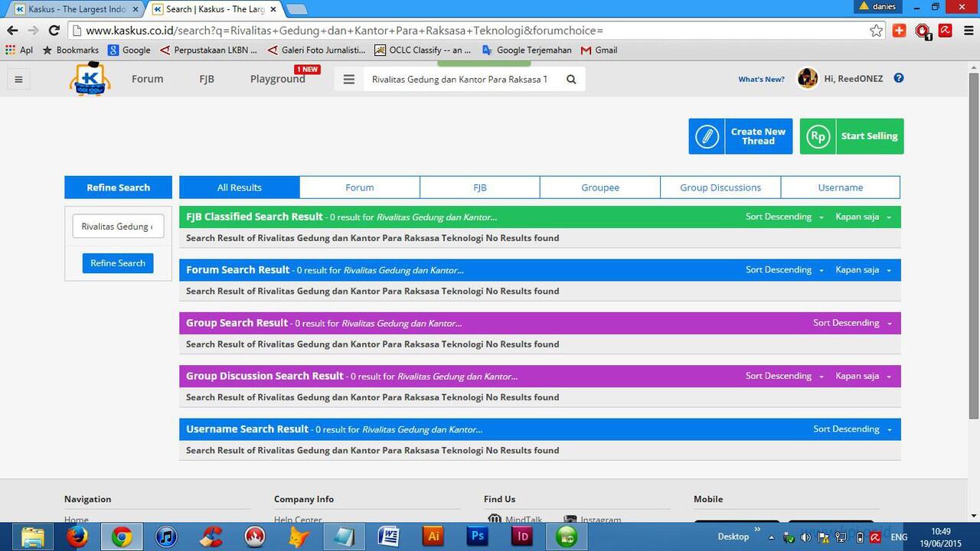
Task: Click the Kaskus logo icon
Action: point(90,79)
